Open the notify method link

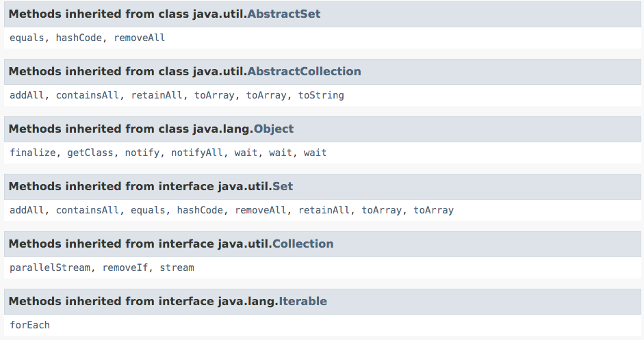click(x=142, y=153)
